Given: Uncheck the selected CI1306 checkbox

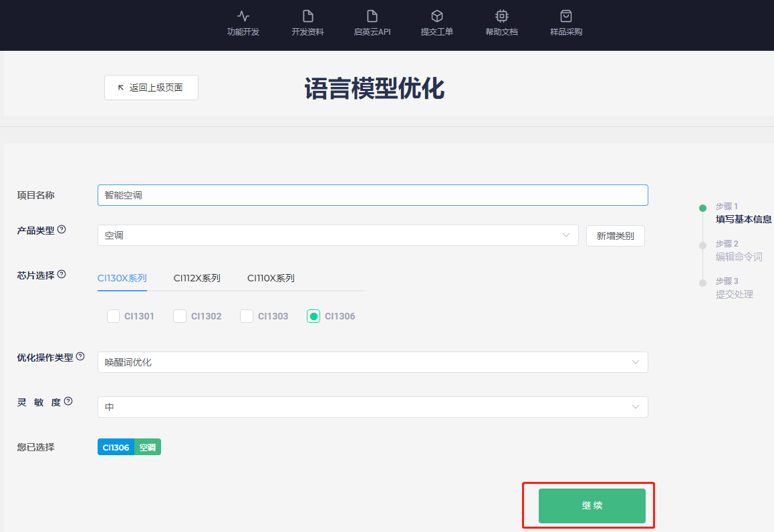Looking at the screenshot, I should click(313, 316).
